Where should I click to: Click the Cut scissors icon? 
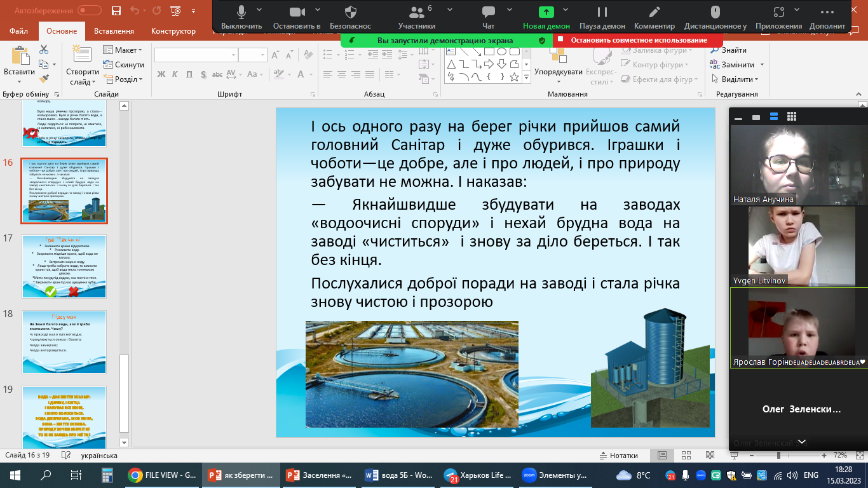[x=44, y=50]
